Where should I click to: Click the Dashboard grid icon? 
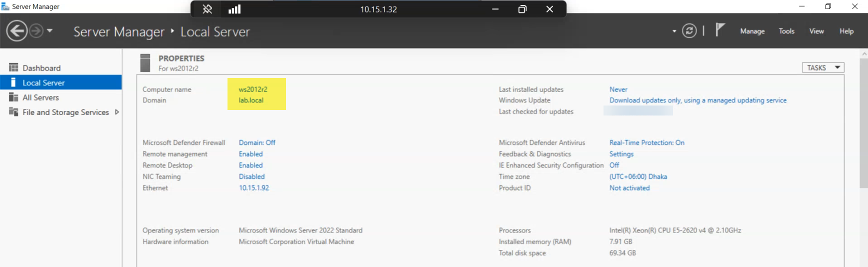coord(13,67)
